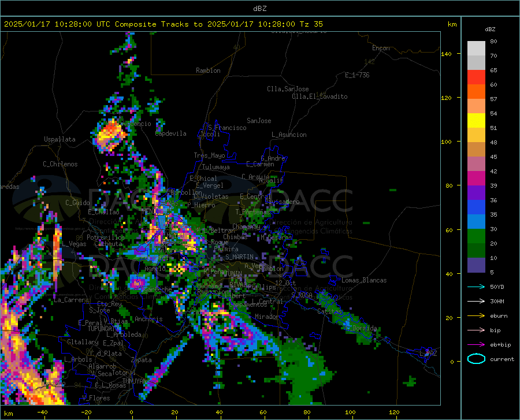Click the cyan ellipse 'current' legend icon
This screenshot has height=420, width=520.
click(x=476, y=359)
